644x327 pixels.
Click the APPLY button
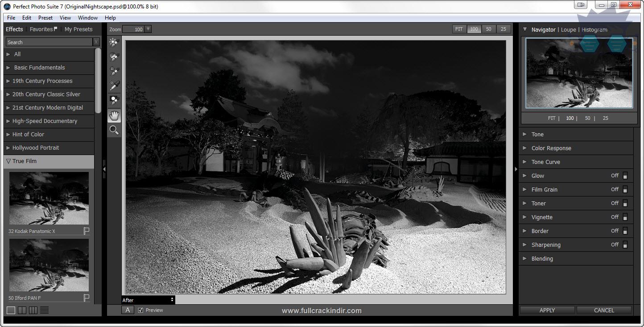[547, 310]
